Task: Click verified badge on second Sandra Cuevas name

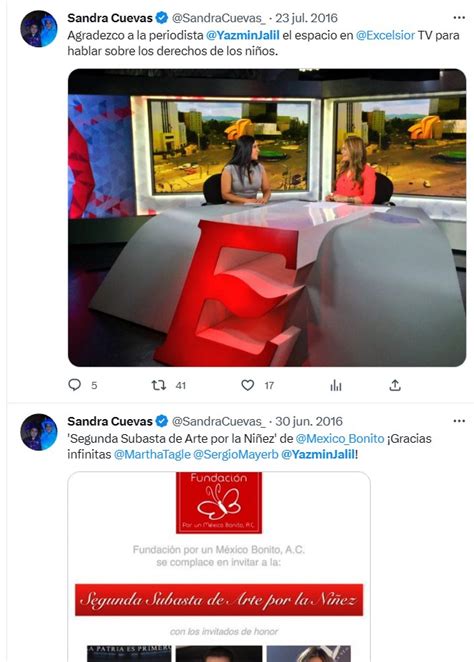Action: (x=162, y=421)
